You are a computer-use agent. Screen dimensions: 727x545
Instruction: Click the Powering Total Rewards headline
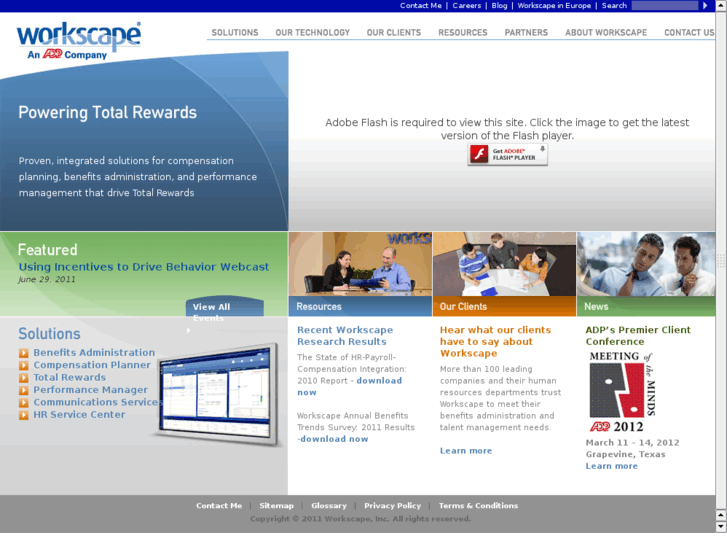pos(108,113)
